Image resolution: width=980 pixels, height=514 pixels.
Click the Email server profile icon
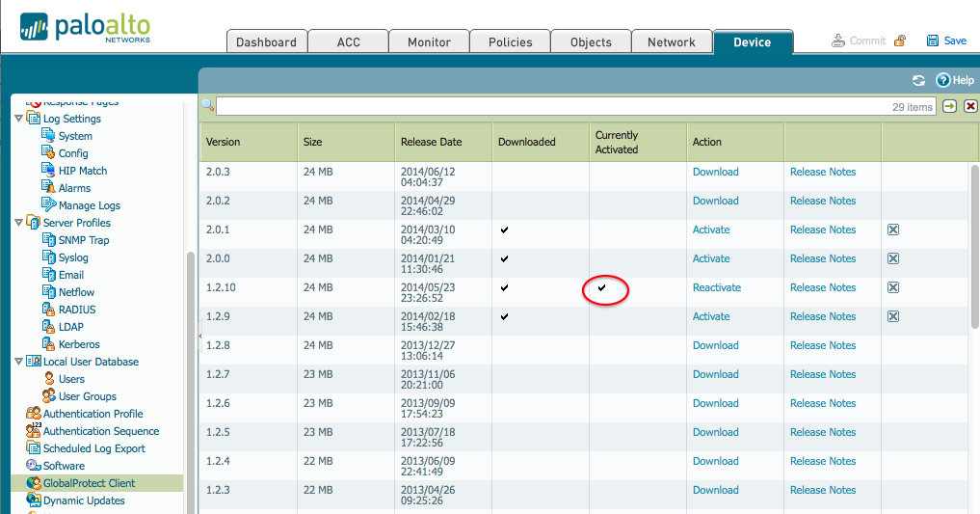[x=49, y=274]
